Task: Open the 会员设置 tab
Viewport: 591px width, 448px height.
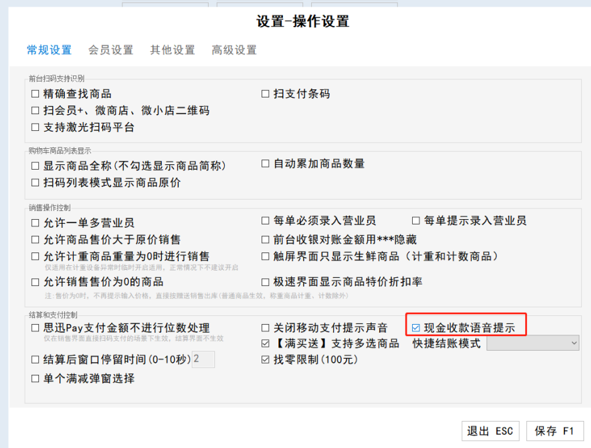Action: [111, 50]
